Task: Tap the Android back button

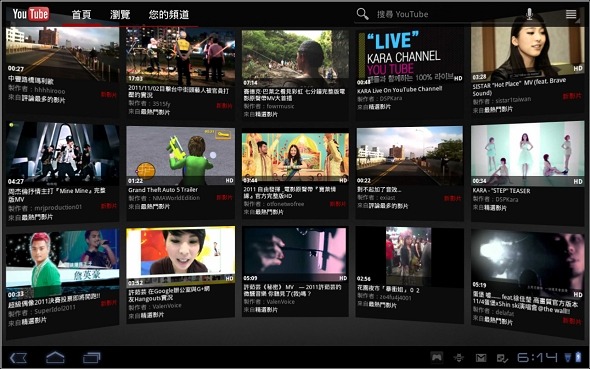Action: (18, 357)
